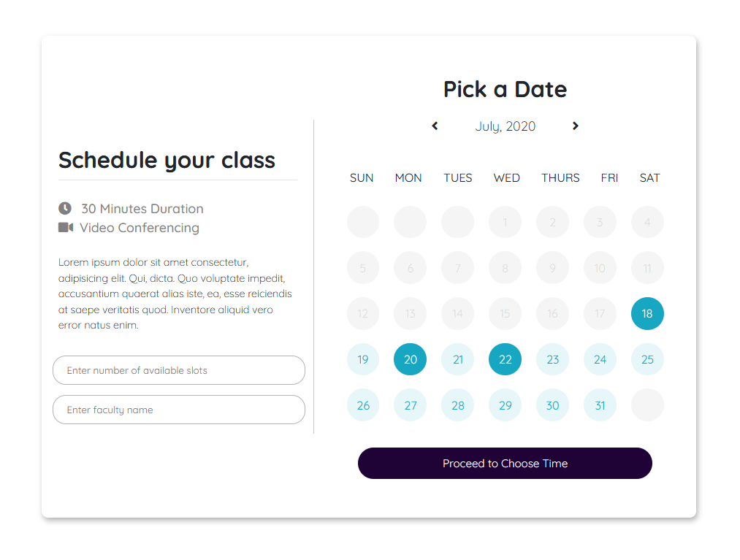Pick Monday the 27th
This screenshot has width=740, height=560.
(x=410, y=405)
